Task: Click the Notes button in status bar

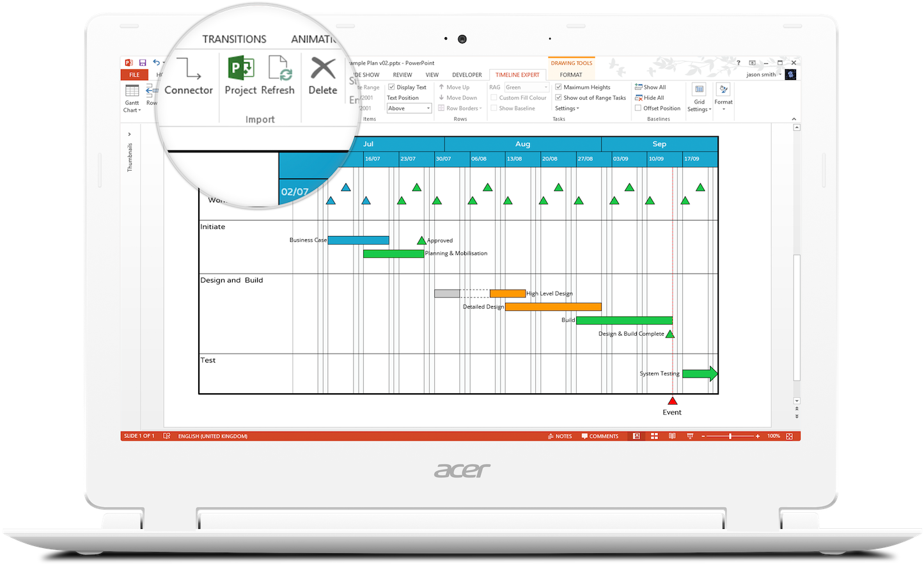Action: [x=560, y=436]
